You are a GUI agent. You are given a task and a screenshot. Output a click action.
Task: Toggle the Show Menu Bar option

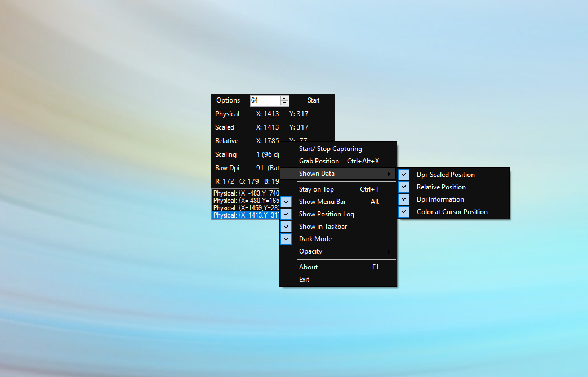point(322,201)
